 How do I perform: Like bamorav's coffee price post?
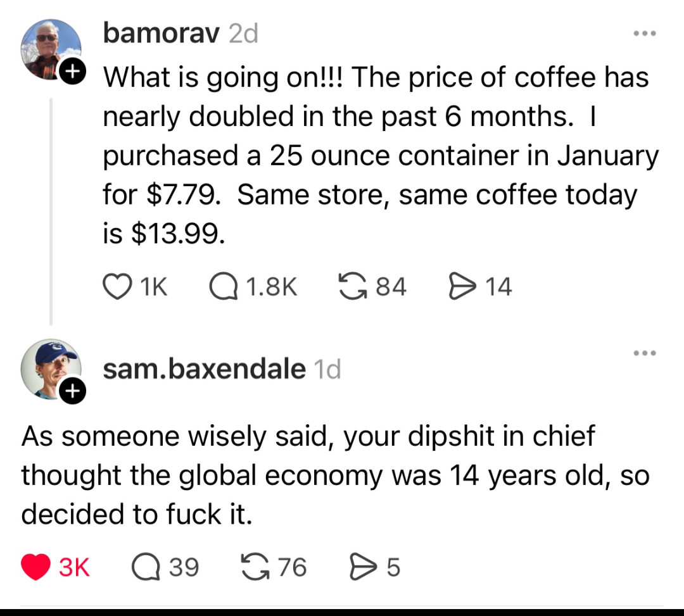pos(117,287)
